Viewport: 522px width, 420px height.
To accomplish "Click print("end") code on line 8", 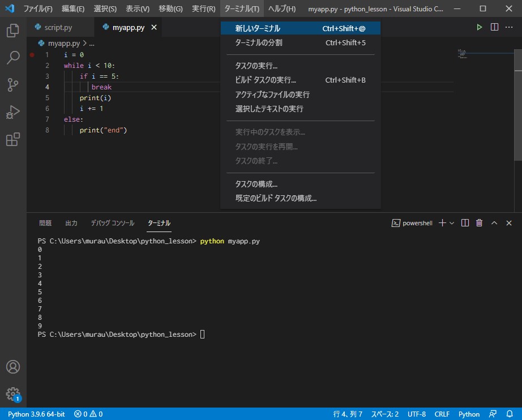I will (103, 130).
